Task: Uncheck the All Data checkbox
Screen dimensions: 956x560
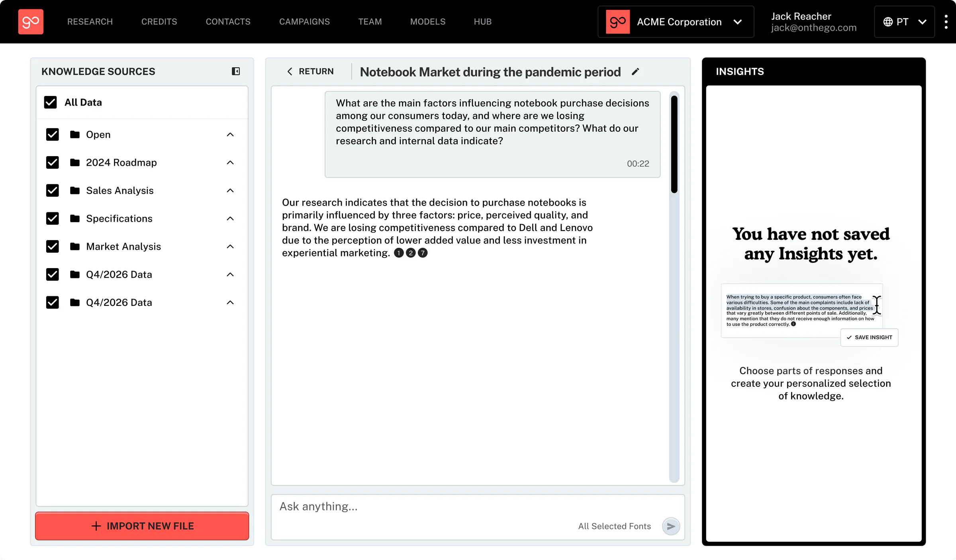Action: click(x=50, y=102)
